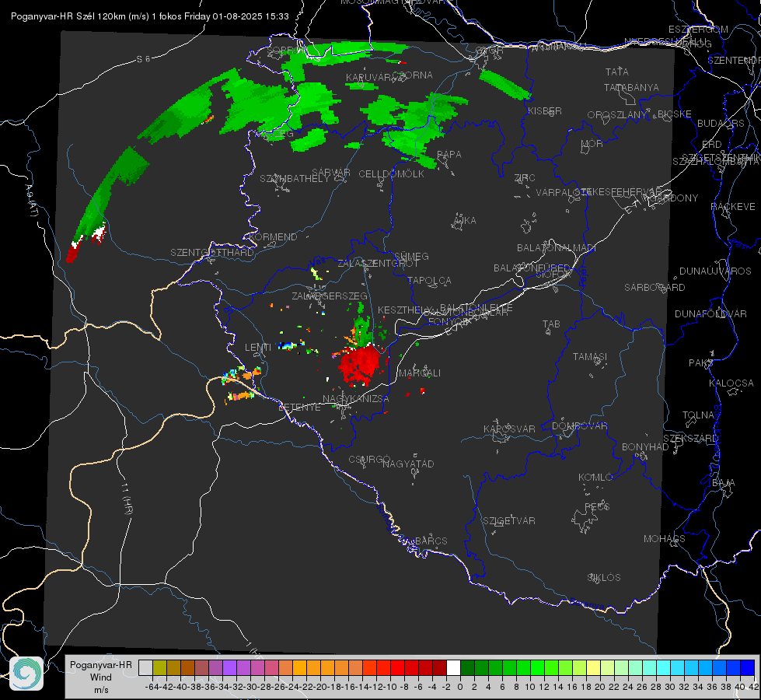Select the NAGYKANIZSA city label
Screen dimensions: 761x700
(356, 398)
